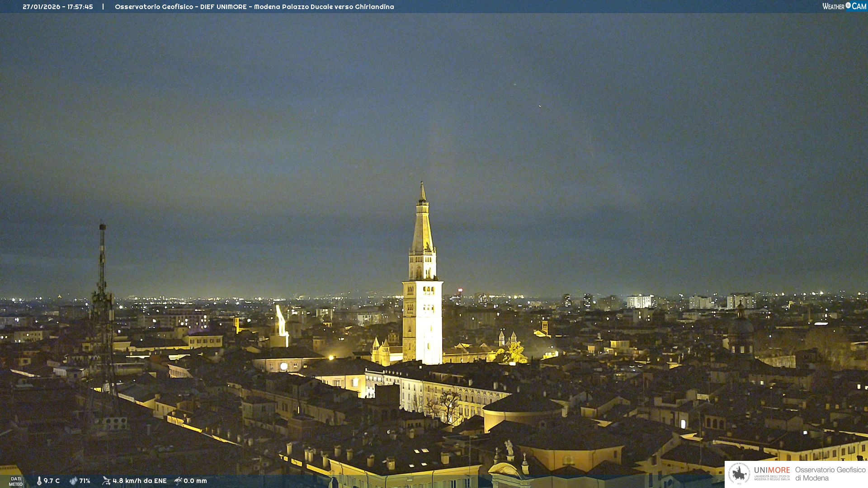Click the 0.0 mm precipitation value
This screenshot has width=868, height=488.
click(195, 481)
